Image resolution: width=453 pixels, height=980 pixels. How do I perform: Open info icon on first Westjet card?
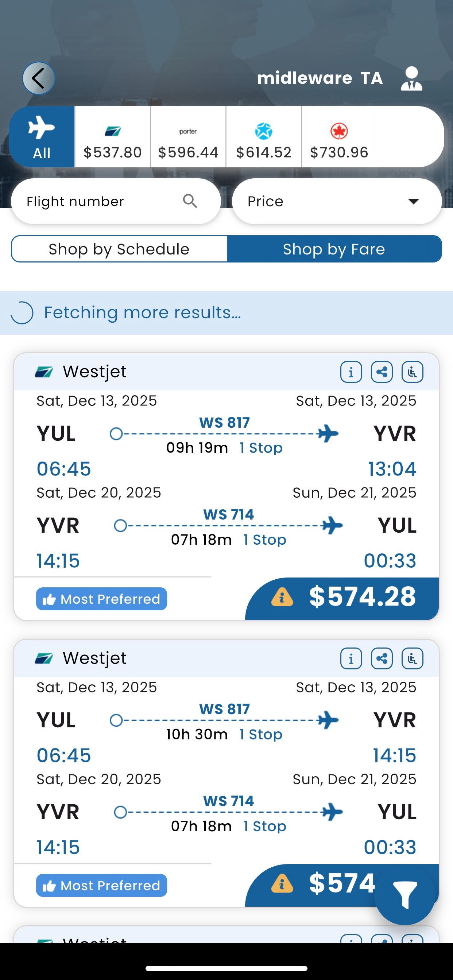351,372
